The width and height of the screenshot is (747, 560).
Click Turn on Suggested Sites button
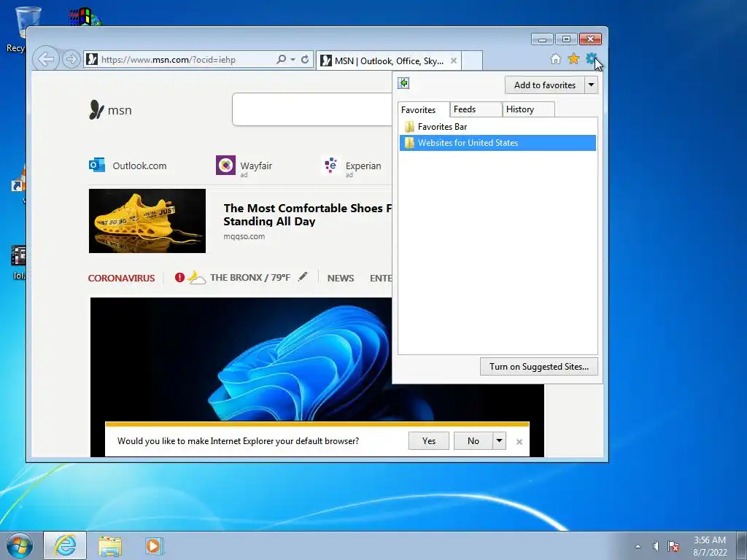[539, 367]
